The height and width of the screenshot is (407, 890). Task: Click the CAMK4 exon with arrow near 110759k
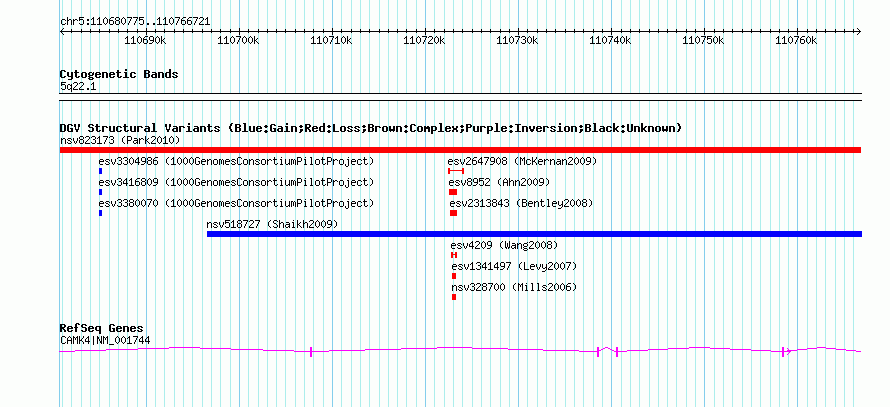[x=785, y=351]
